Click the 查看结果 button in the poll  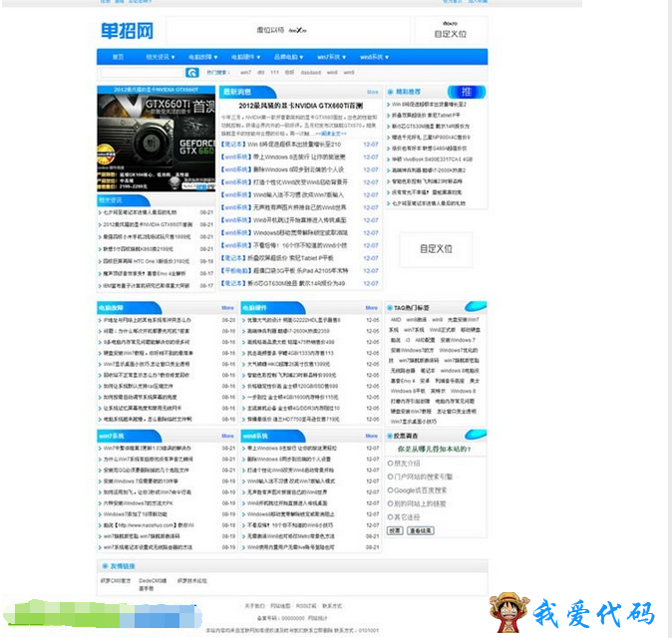tap(421, 530)
